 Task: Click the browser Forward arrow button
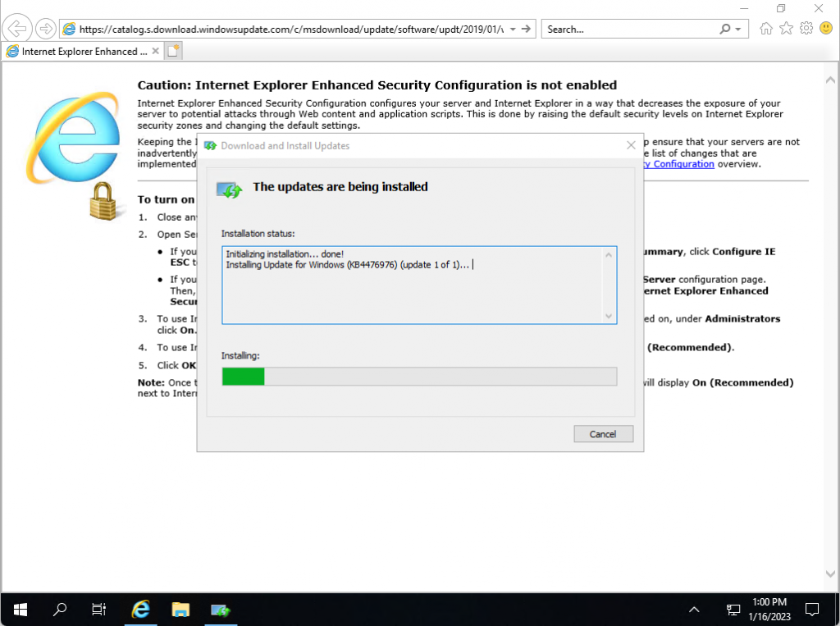point(46,29)
